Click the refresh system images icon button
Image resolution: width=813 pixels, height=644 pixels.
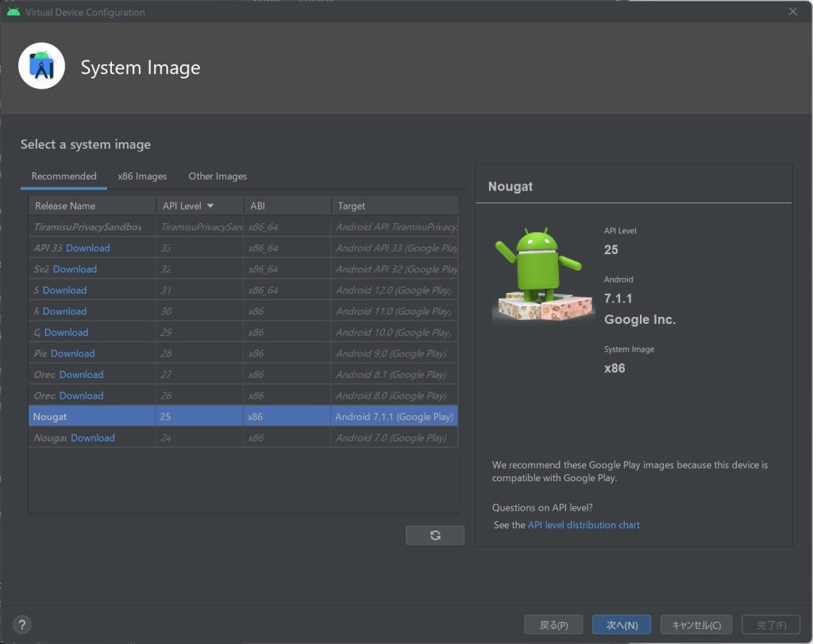pos(435,535)
